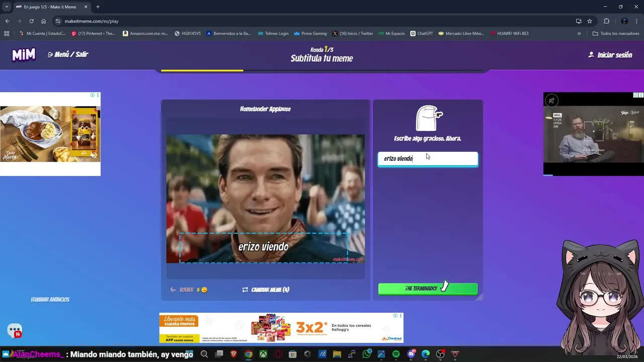Open the Prime Gaming bookmark
The height and width of the screenshot is (362, 644).
coord(310,34)
